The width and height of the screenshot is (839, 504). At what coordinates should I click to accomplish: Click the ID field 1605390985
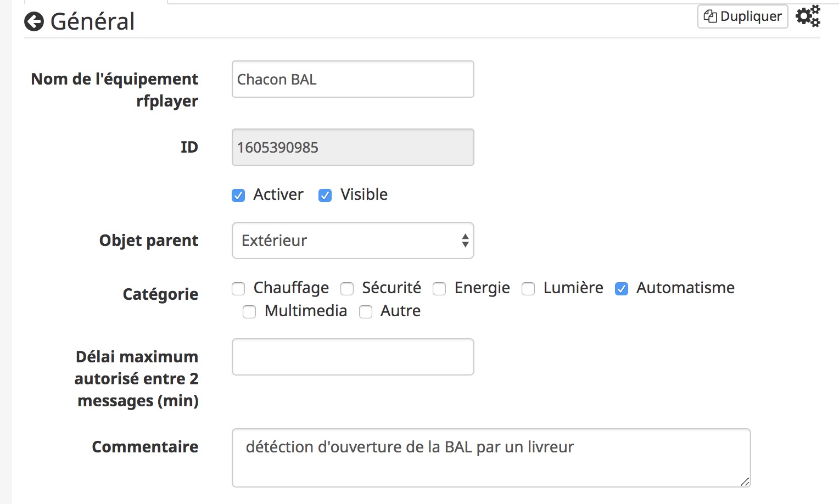(x=353, y=148)
